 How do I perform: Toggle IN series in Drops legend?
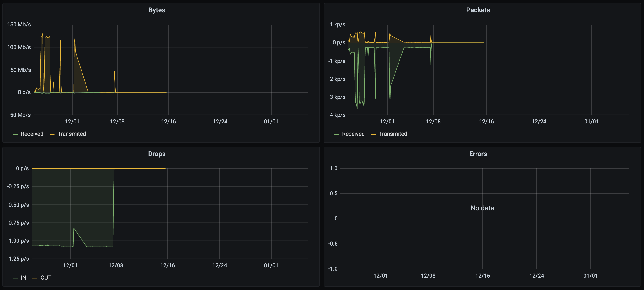coord(23,277)
